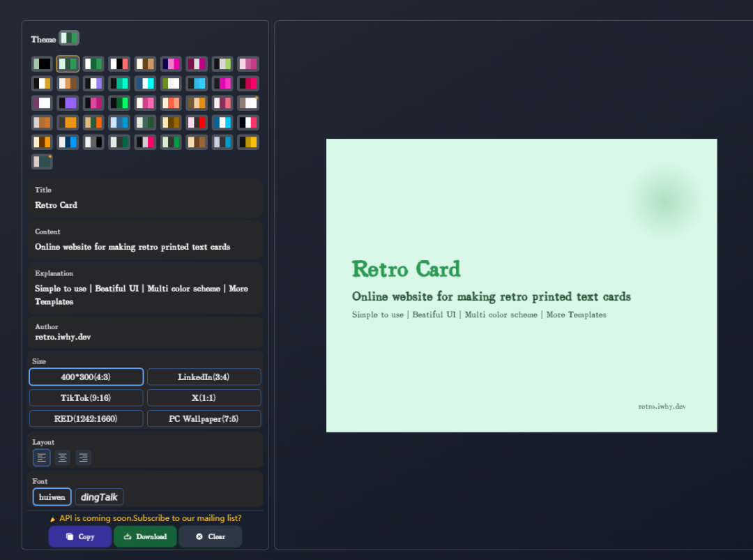Switch font to dingTalk
This screenshot has width=753, height=560.
click(99, 497)
